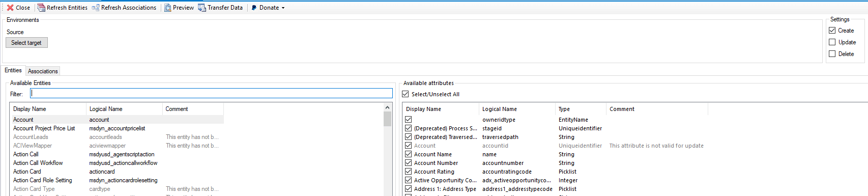Click the Transfer Data icon
Screen dimensions: 868x196
pyautogui.click(x=202, y=8)
